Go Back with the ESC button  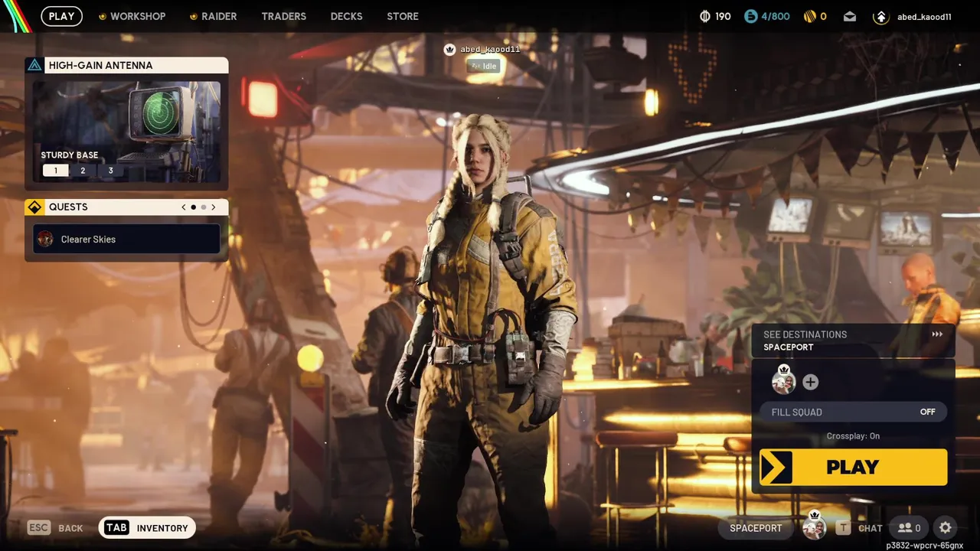pos(55,528)
